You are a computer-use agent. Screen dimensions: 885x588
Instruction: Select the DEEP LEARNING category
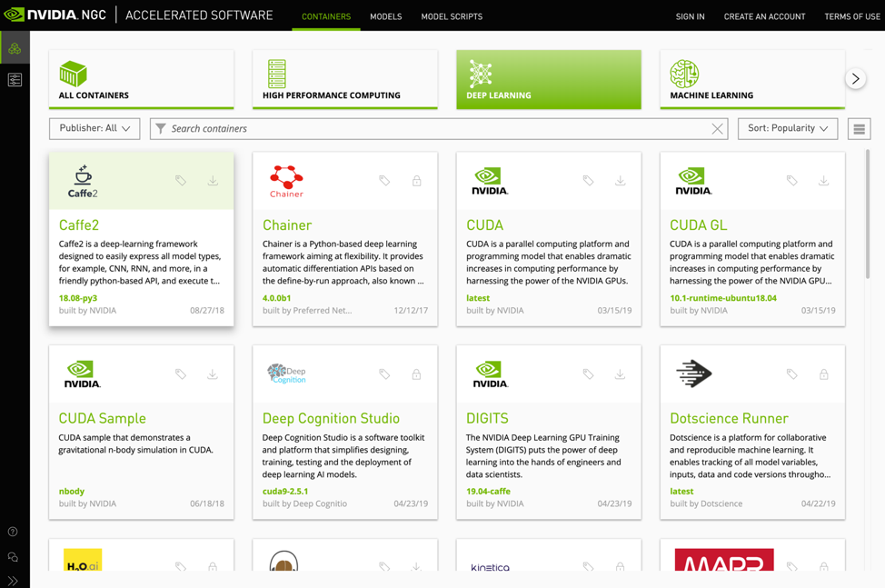(x=549, y=80)
